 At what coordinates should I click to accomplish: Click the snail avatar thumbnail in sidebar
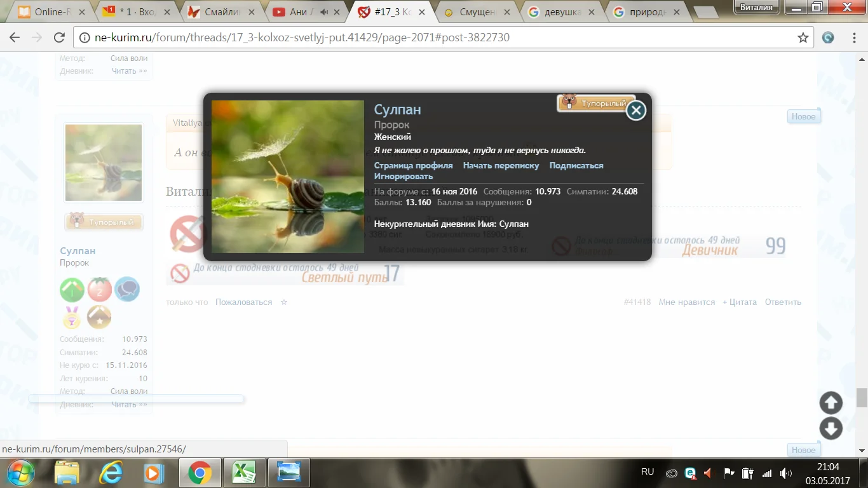coord(104,163)
